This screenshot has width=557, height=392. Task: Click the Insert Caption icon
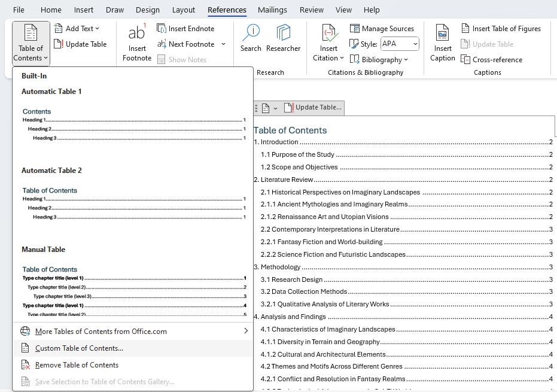(442, 33)
